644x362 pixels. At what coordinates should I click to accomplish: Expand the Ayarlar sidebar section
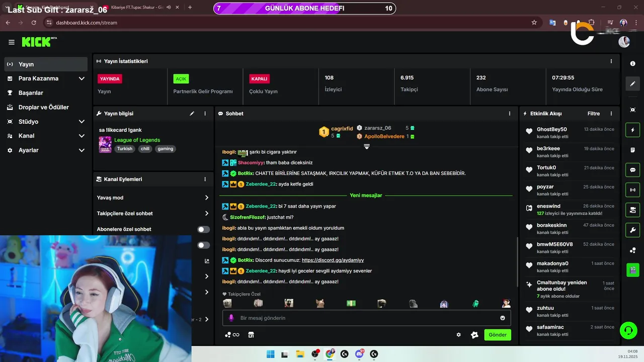[x=82, y=150]
